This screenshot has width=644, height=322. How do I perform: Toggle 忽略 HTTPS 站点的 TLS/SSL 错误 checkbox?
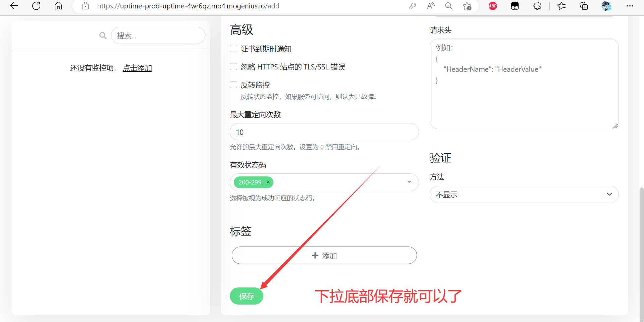tap(233, 67)
